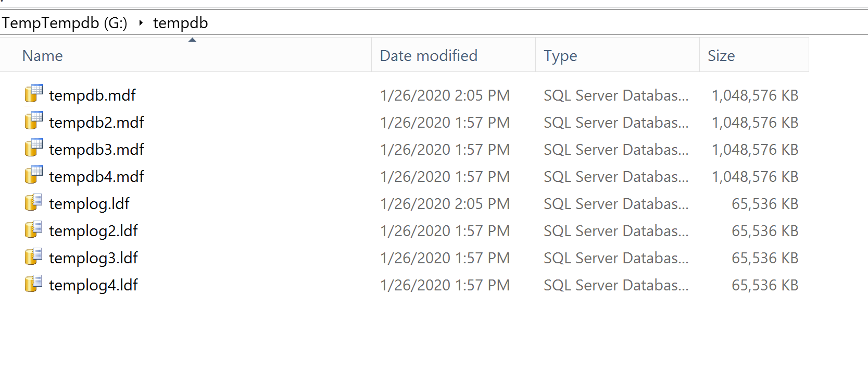The height and width of the screenshot is (366, 868).
Task: Click the tempdb folder breadcrumb segment
Action: pyautogui.click(x=180, y=23)
